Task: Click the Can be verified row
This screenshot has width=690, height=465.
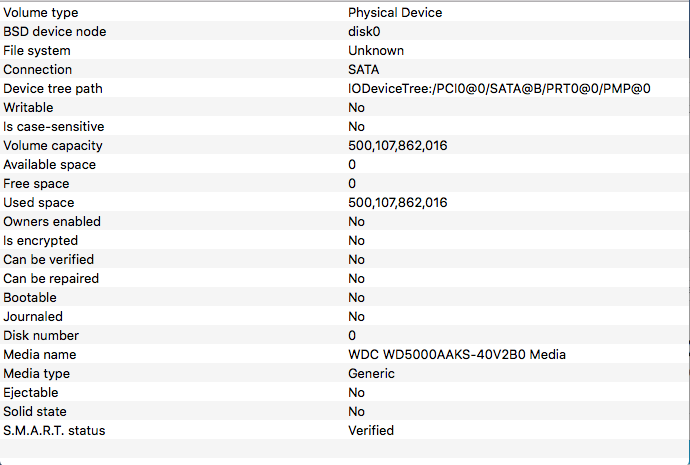Action: 344,259
